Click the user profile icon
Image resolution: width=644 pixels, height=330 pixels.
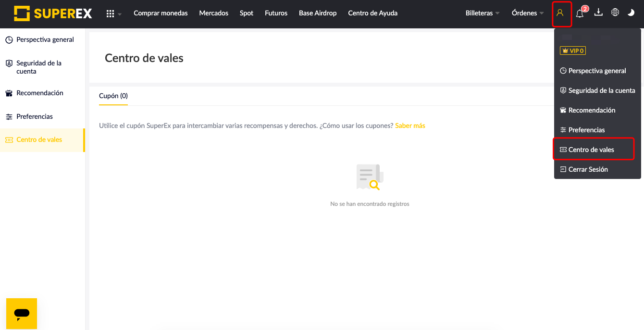560,13
